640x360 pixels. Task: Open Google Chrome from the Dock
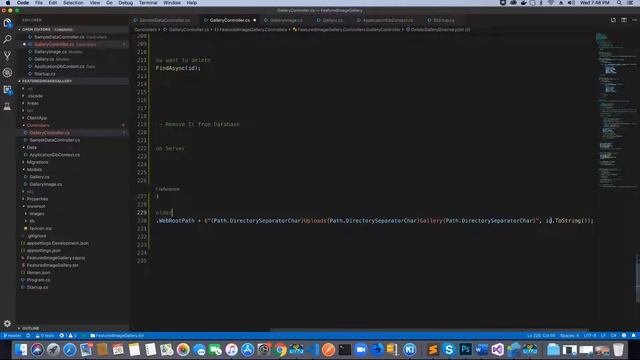280,350
